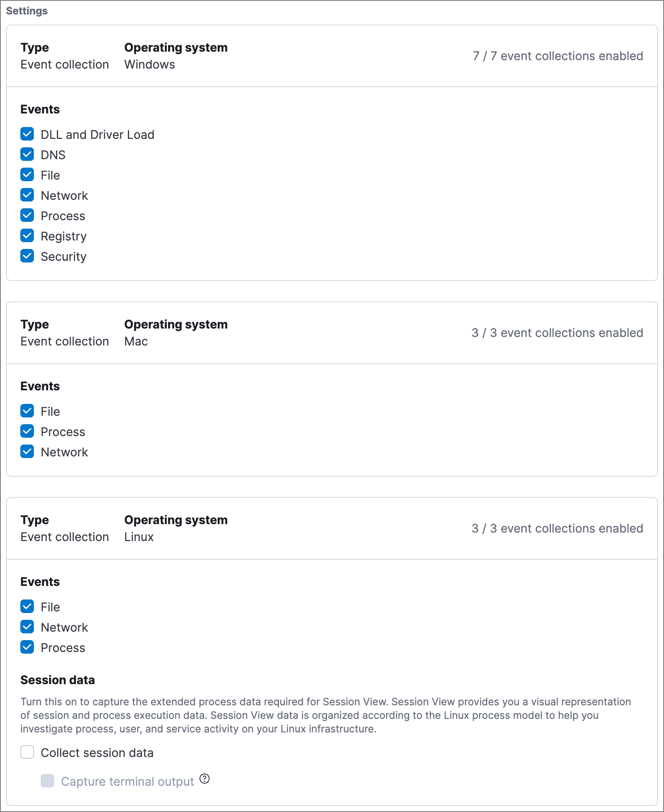This screenshot has width=664, height=812.
Task: Disable Windows Registry event collection
Action: click(x=27, y=236)
